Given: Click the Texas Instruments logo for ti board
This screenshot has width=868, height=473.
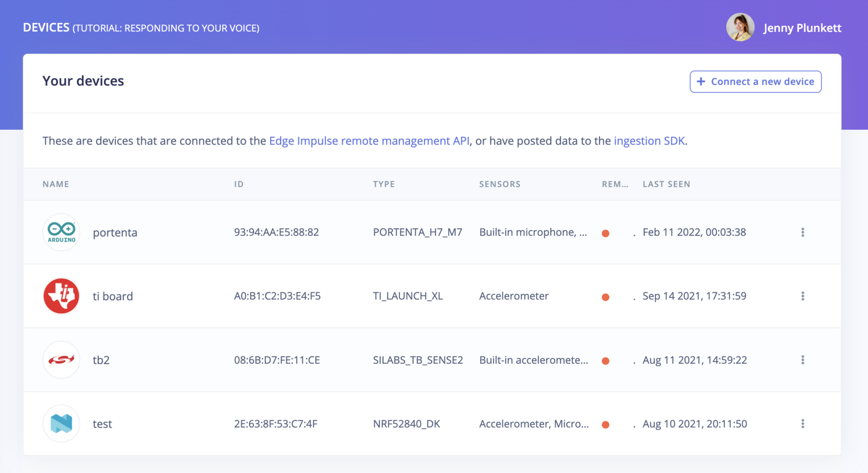Looking at the screenshot, I should [61, 296].
